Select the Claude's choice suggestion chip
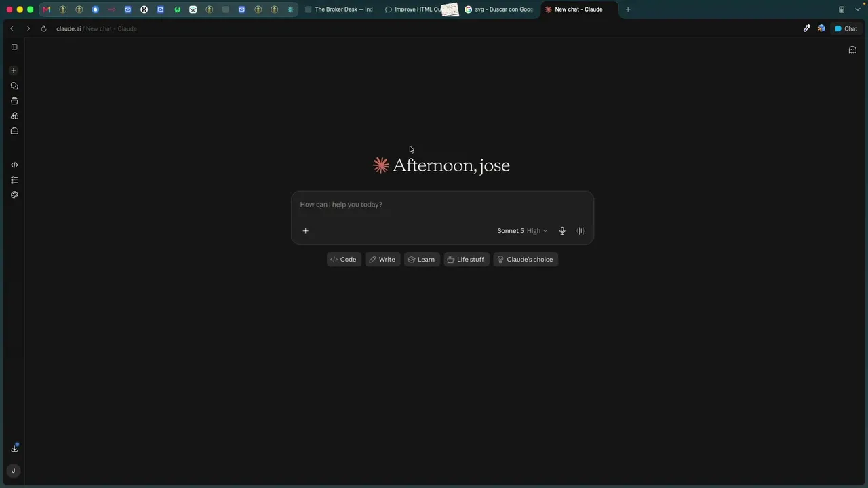Screen dimensions: 868x488 [x=526, y=260]
